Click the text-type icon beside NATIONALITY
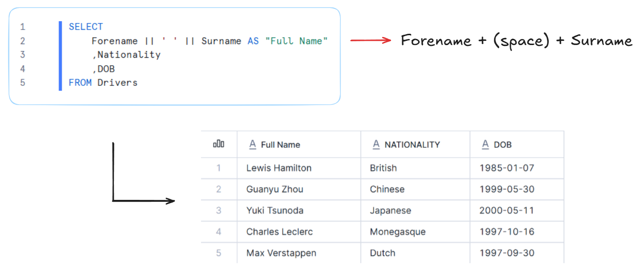Viewport: 644px width, 274px height. 376,145
